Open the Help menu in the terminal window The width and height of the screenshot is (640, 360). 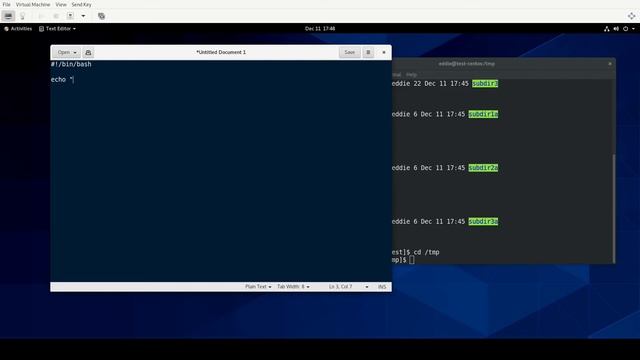click(x=411, y=75)
